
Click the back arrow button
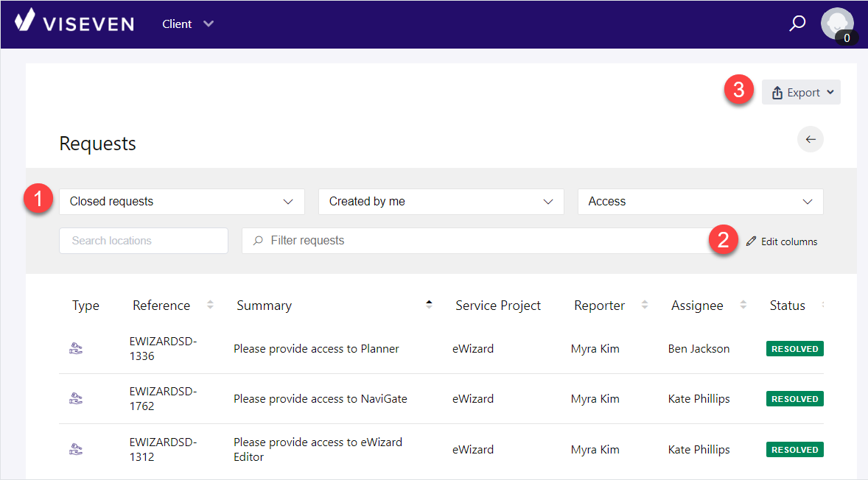point(811,139)
